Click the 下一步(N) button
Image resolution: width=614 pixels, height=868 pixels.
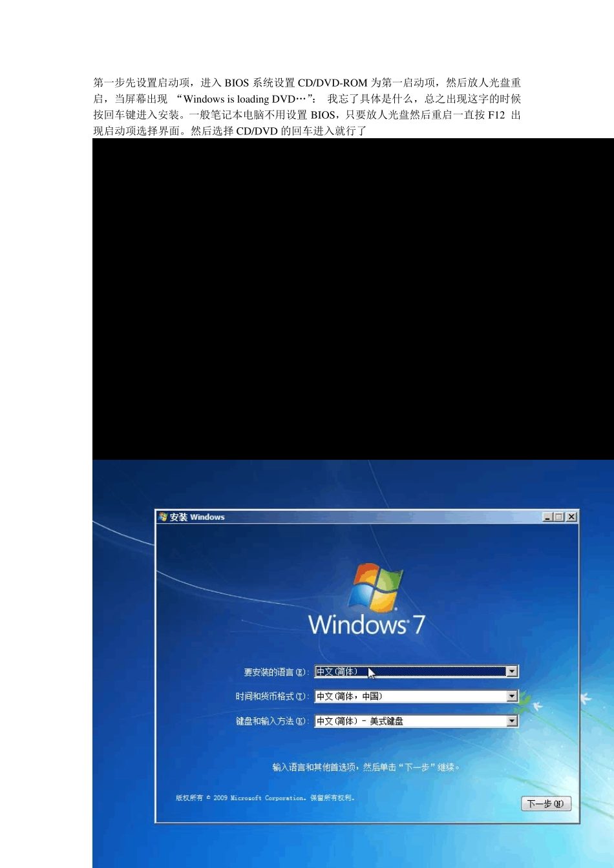point(546,803)
